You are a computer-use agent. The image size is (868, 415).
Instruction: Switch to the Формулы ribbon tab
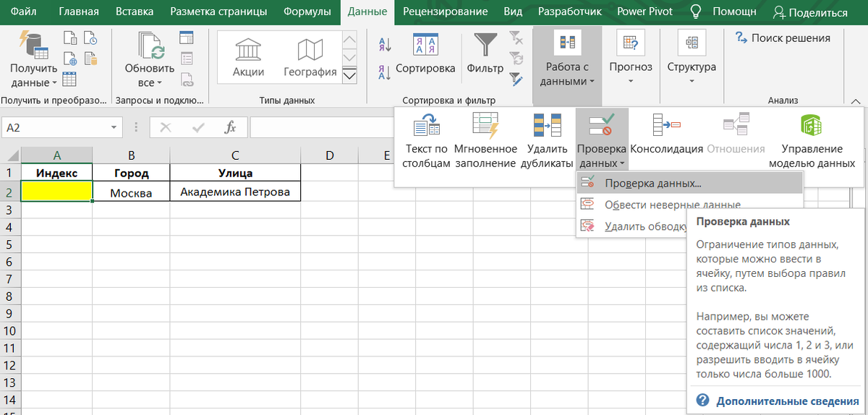[x=307, y=12]
